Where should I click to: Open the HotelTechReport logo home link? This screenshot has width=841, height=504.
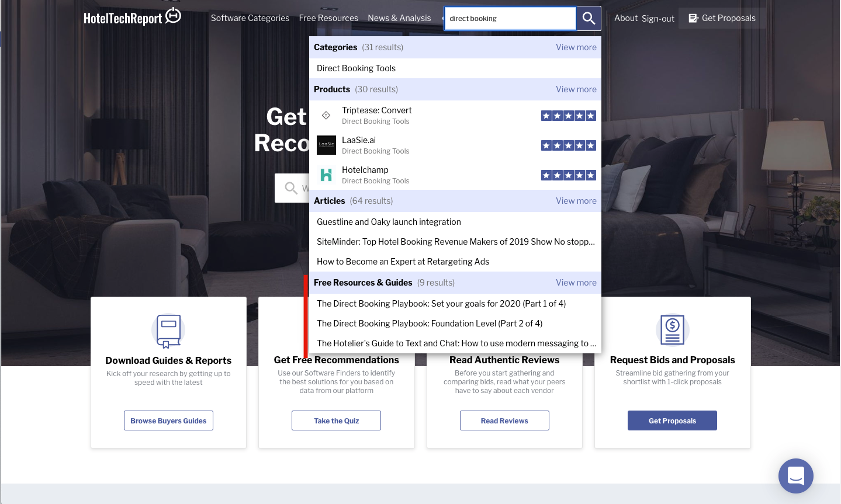pyautogui.click(x=132, y=17)
